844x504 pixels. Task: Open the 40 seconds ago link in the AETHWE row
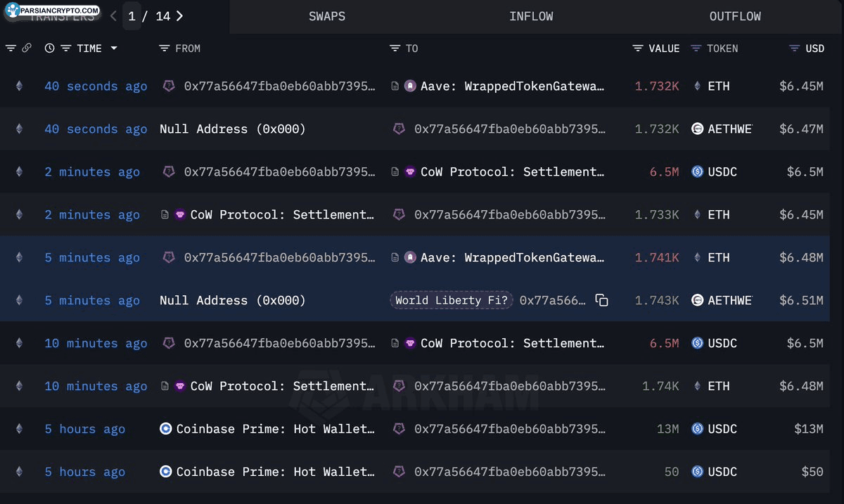96,129
